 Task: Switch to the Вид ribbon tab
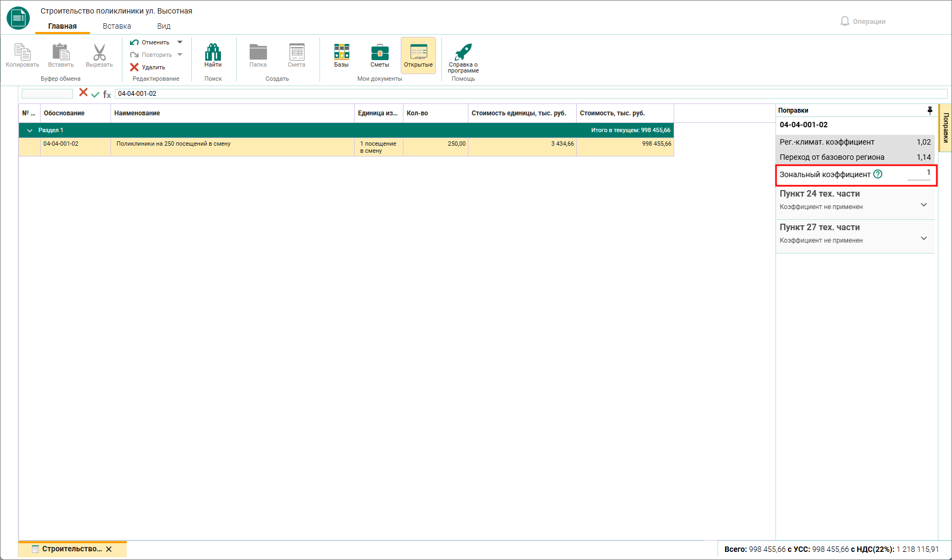(x=164, y=26)
